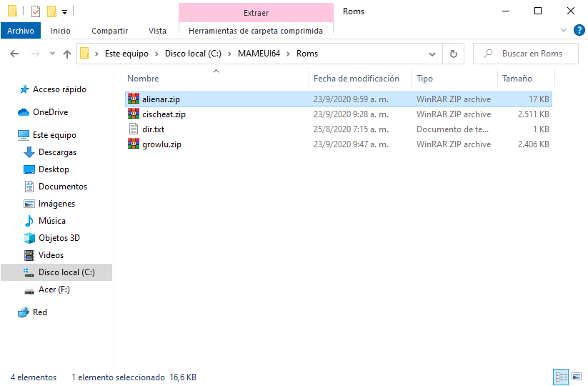Click the Quick access star icon
The width and height of the screenshot is (588, 386).
(x=24, y=89)
